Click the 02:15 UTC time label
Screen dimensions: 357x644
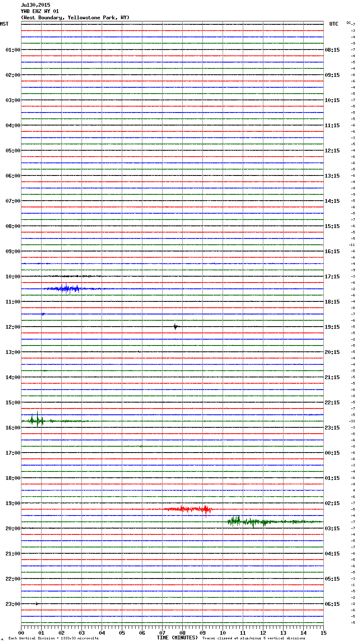(x=332, y=503)
